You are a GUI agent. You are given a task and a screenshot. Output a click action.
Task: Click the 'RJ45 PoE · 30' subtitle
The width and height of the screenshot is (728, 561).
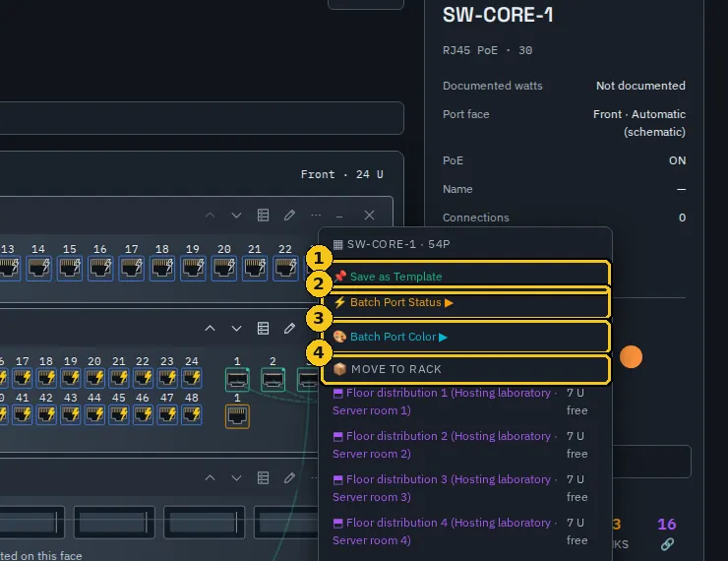pyautogui.click(x=488, y=50)
